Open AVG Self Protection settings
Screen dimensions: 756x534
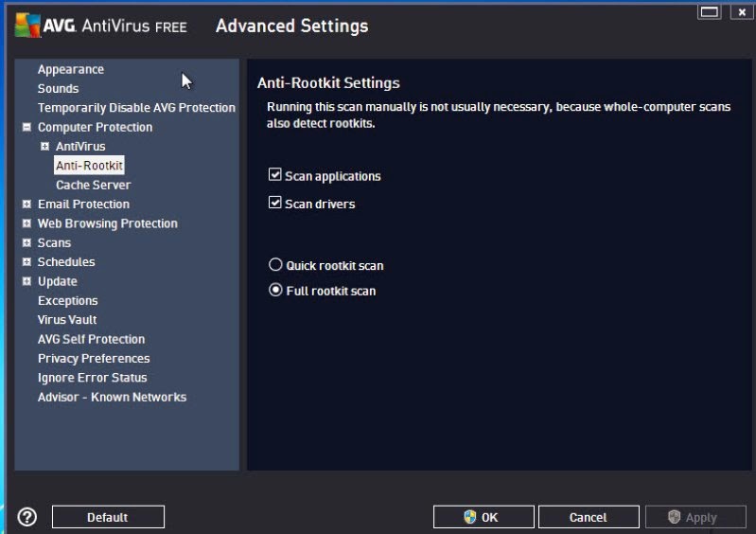[x=91, y=339]
